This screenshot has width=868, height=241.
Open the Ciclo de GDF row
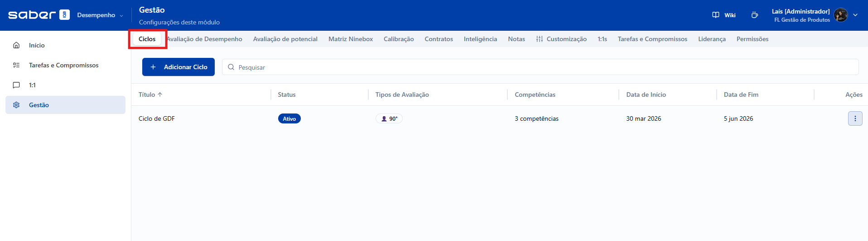(x=157, y=118)
